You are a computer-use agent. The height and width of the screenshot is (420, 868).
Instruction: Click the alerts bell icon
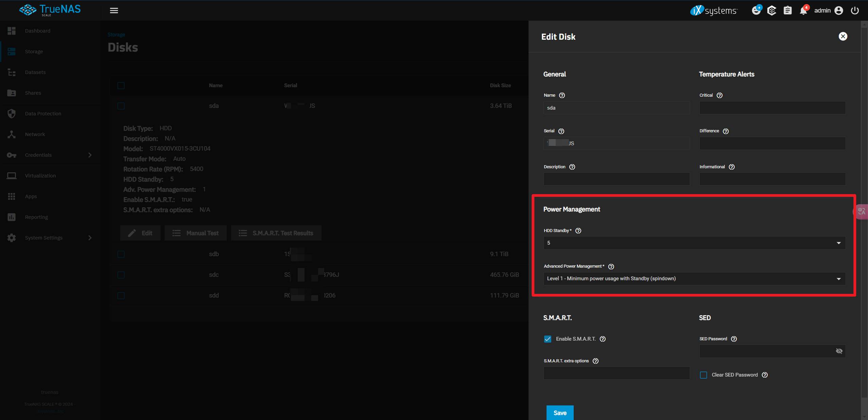[803, 11]
